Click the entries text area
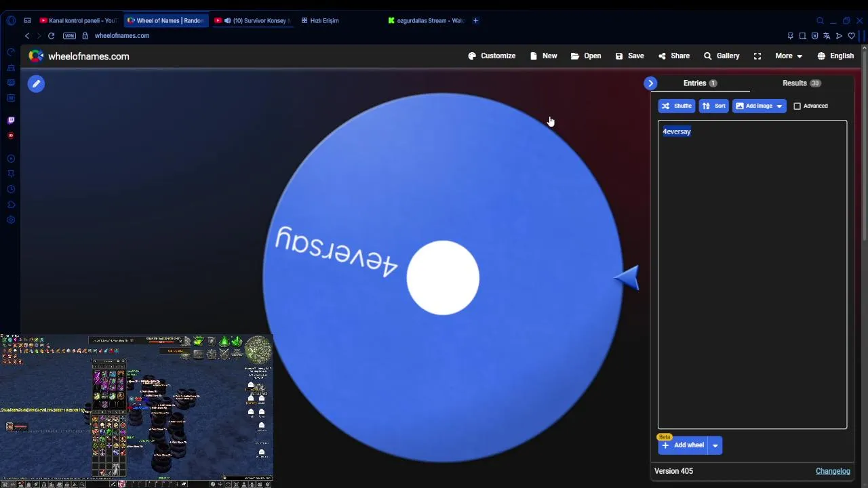The height and width of the screenshot is (488, 868). [x=752, y=274]
